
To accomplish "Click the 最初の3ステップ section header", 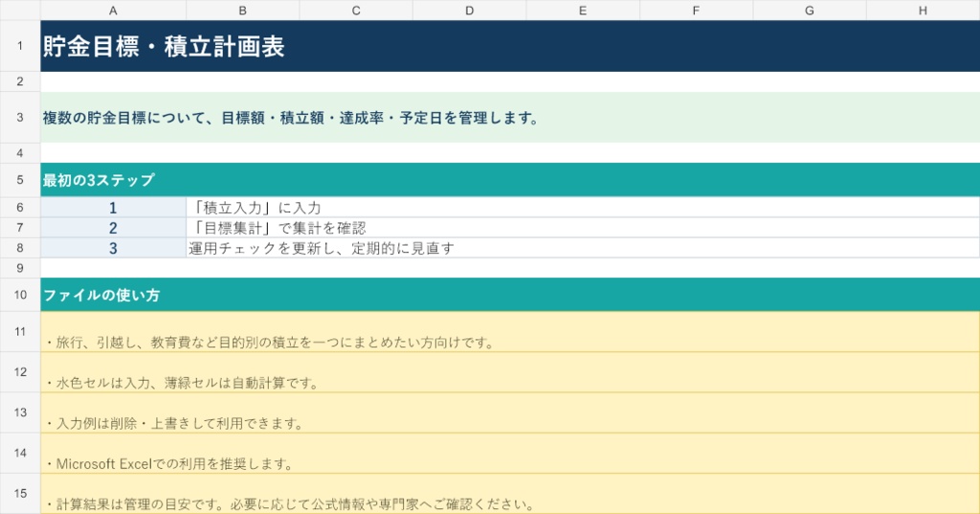I will point(510,180).
